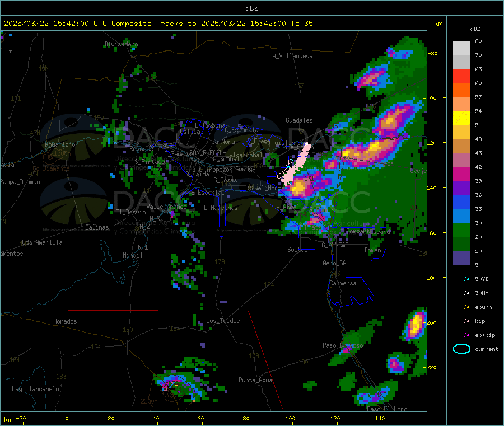Select the yellow 51–54 dBZ swatch
Screen dimensions: 504x426
pyautogui.click(x=461, y=118)
